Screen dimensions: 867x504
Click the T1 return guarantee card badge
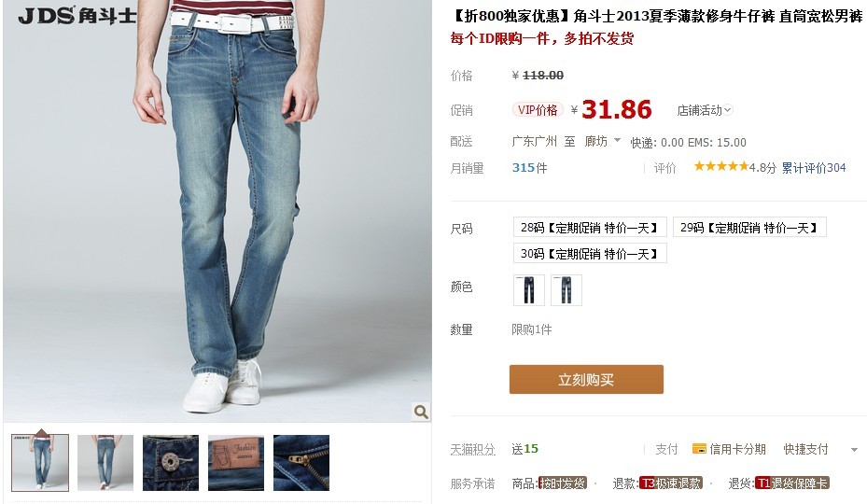coord(791,483)
